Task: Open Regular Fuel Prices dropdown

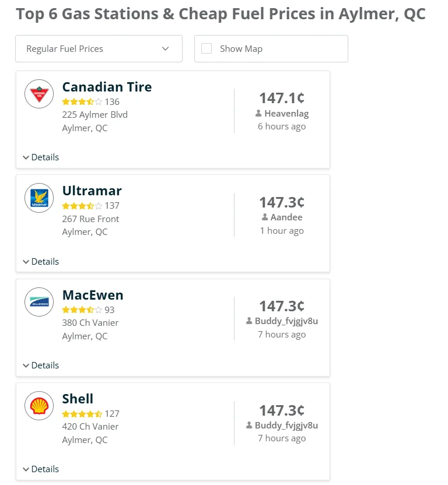Action: [x=99, y=49]
